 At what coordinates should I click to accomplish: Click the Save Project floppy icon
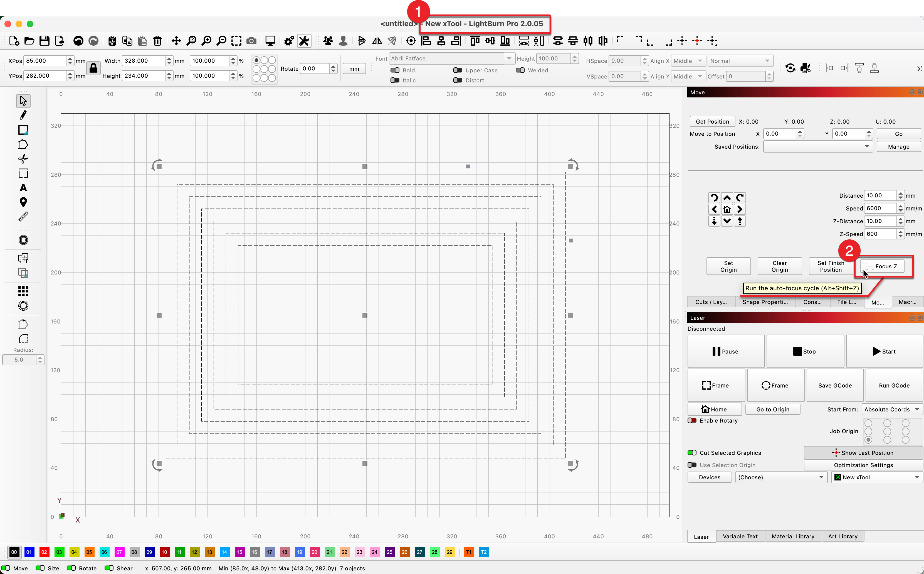click(45, 41)
